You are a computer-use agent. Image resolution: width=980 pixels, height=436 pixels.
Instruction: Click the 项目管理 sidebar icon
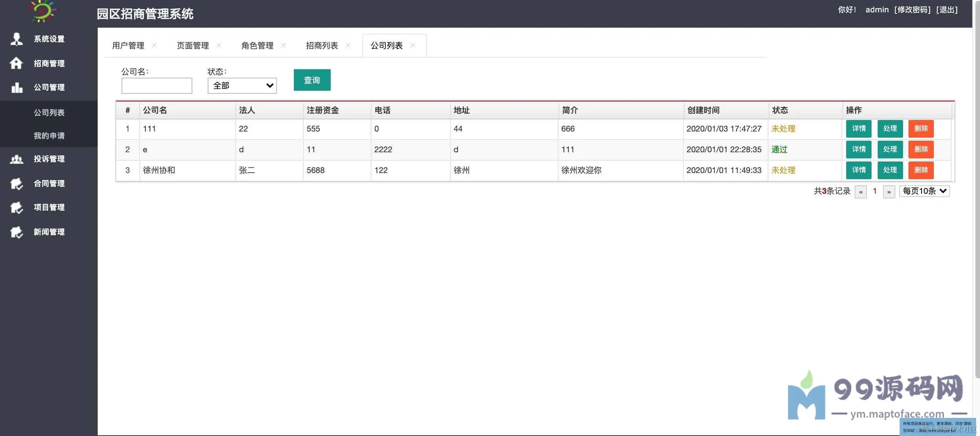(x=16, y=208)
